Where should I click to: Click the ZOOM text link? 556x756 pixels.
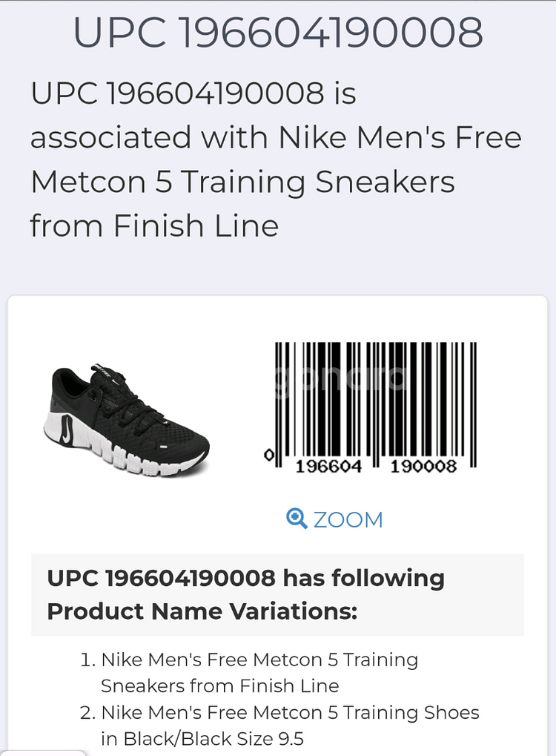point(348,519)
